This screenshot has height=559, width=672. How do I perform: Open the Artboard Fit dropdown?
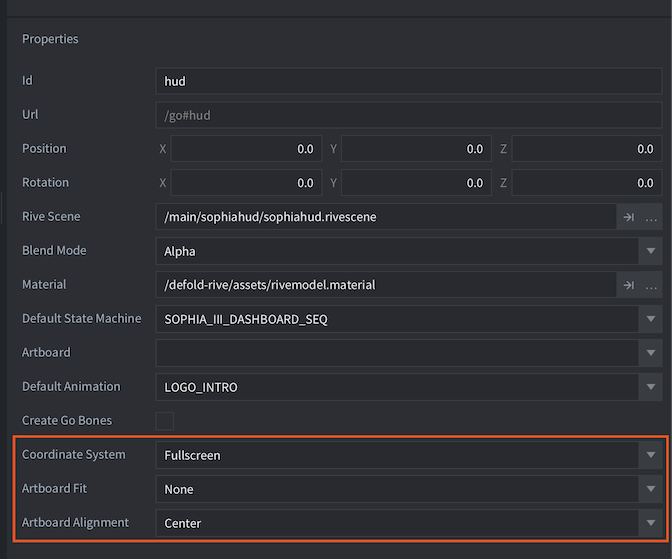[x=652, y=489]
